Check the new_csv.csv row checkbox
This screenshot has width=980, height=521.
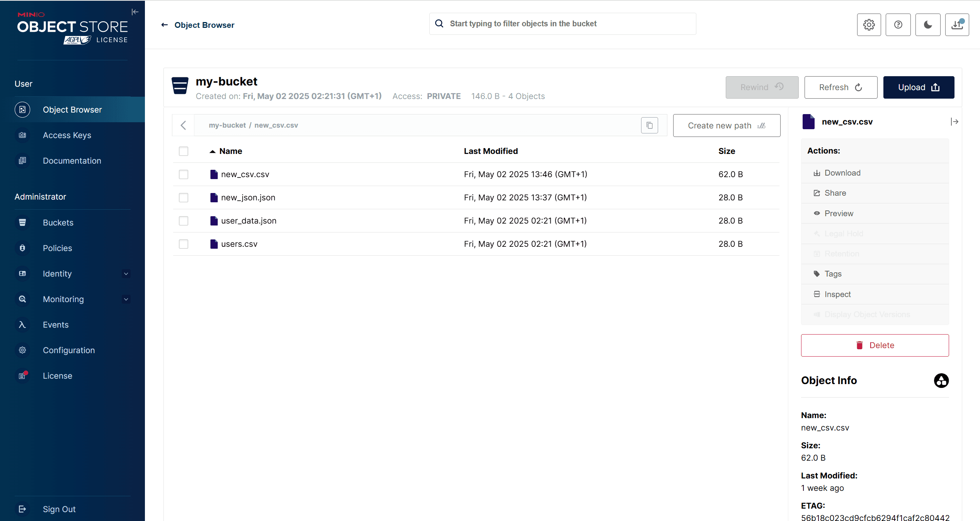[184, 174]
